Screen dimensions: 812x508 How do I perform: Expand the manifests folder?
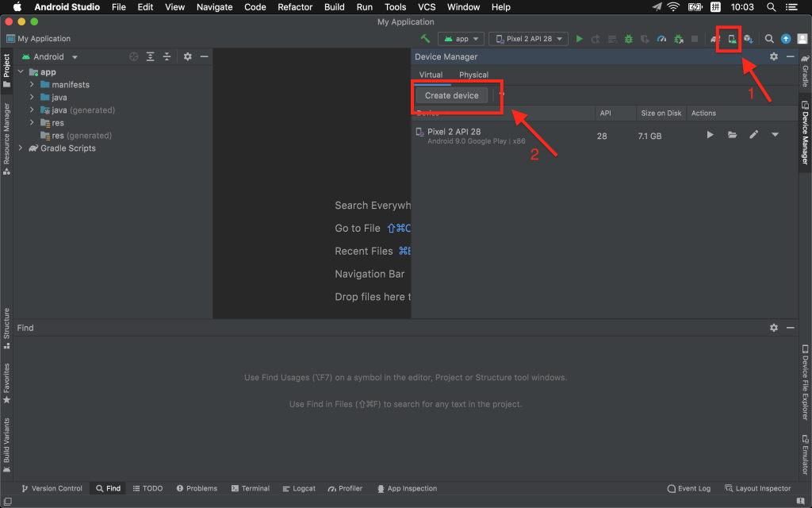tap(32, 84)
